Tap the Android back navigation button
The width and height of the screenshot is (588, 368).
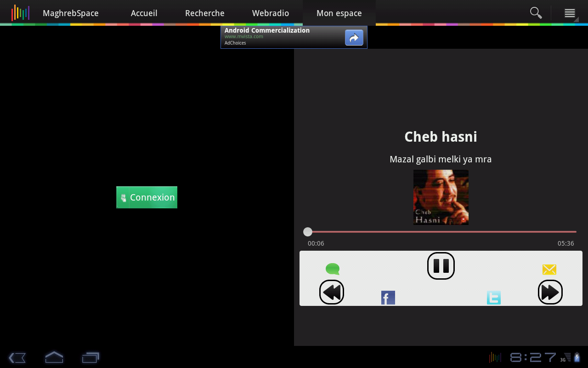tap(17, 357)
